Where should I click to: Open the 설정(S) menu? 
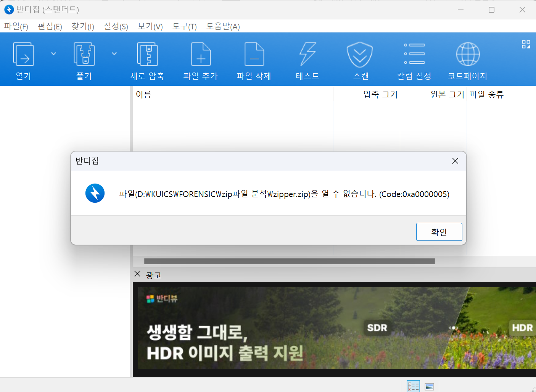pyautogui.click(x=116, y=26)
